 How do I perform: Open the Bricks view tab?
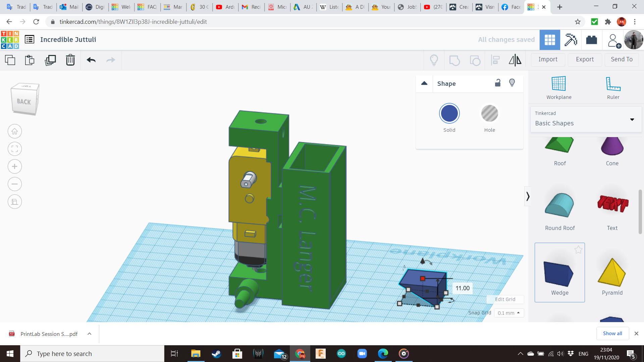[591, 40]
